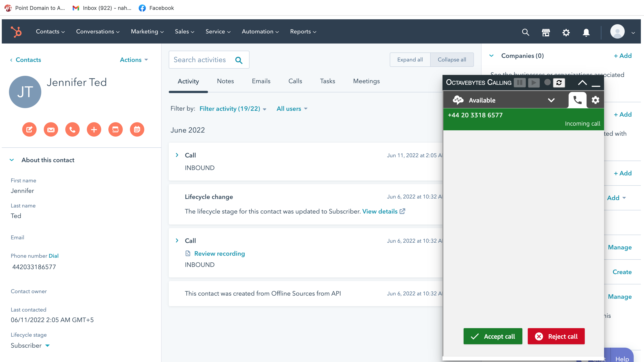This screenshot has height=362, width=644.
Task: Accept the incoming call
Action: coord(493,336)
